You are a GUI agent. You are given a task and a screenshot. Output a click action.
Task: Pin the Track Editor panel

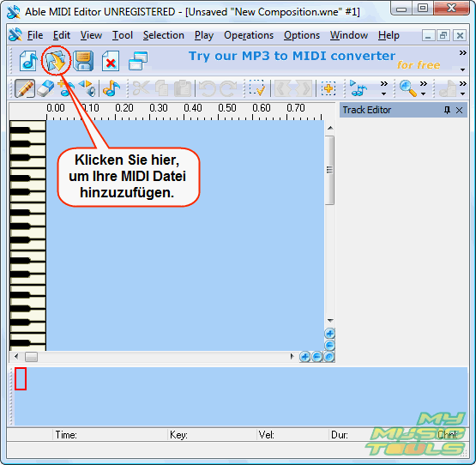447,110
